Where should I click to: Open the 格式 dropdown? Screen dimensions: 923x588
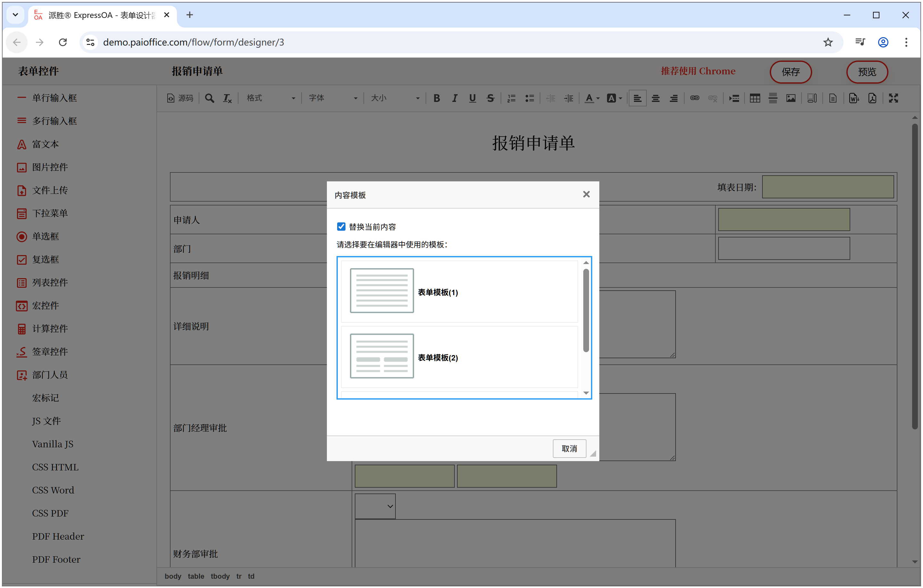[270, 98]
